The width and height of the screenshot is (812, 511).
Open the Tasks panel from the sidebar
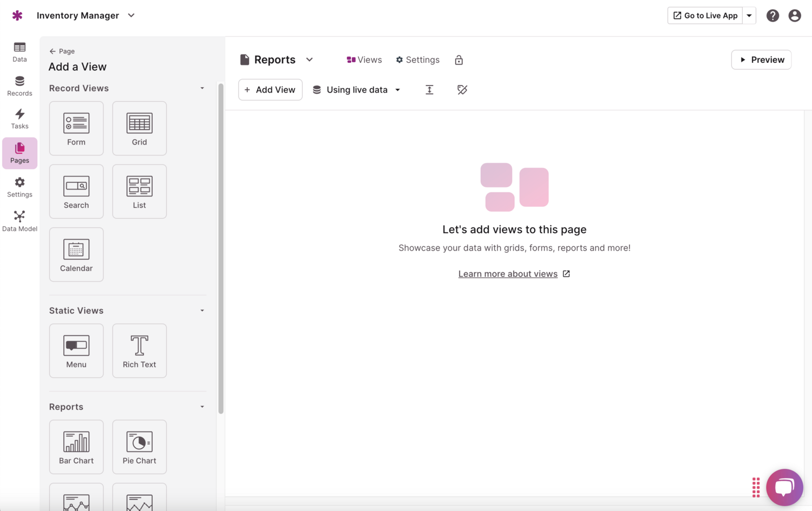[19, 119]
